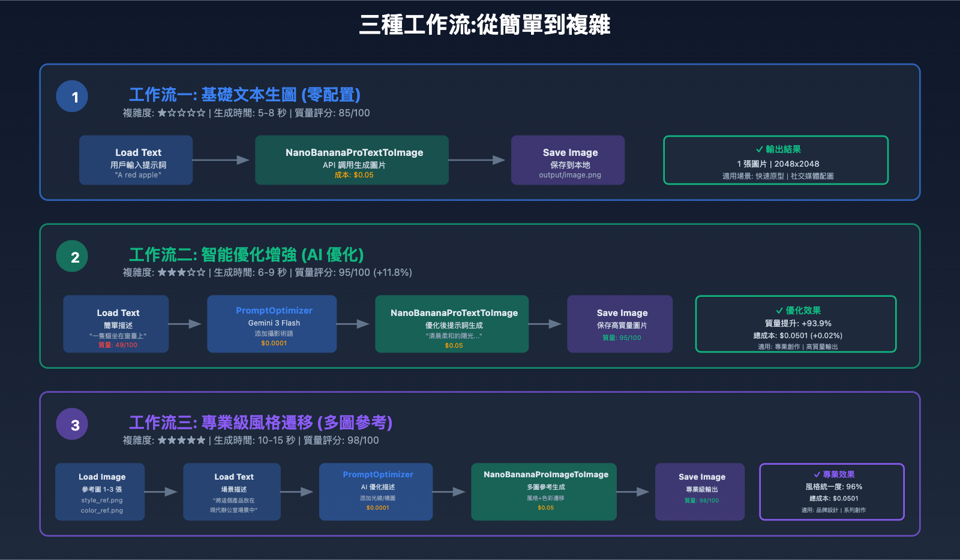This screenshot has width=960, height=560.
Task: Select the 工作流一 section header
Action: coord(246,95)
